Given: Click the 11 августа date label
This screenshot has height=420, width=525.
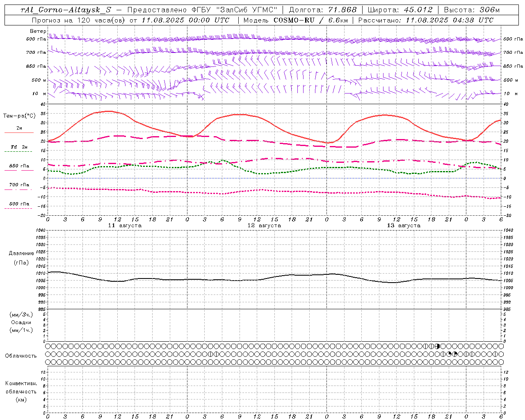Looking at the screenshot, I should [125, 226].
